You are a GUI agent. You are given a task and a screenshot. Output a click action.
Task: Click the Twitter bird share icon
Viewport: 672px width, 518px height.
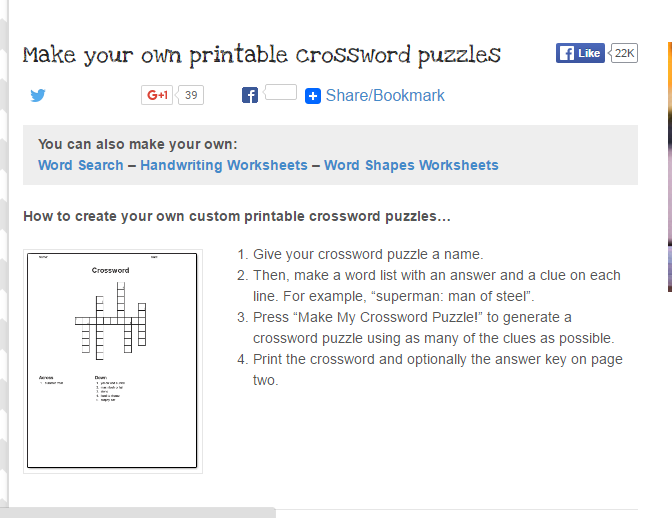pos(38,96)
